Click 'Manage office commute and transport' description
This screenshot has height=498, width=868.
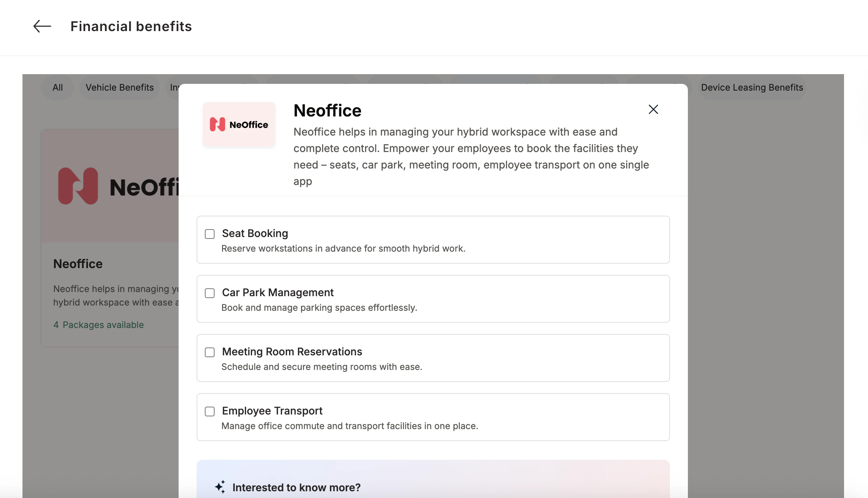click(350, 426)
